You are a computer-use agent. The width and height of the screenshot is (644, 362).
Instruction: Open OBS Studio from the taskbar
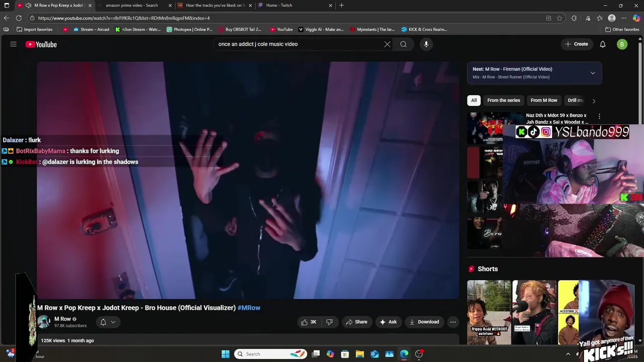pyautogui.click(x=419, y=354)
